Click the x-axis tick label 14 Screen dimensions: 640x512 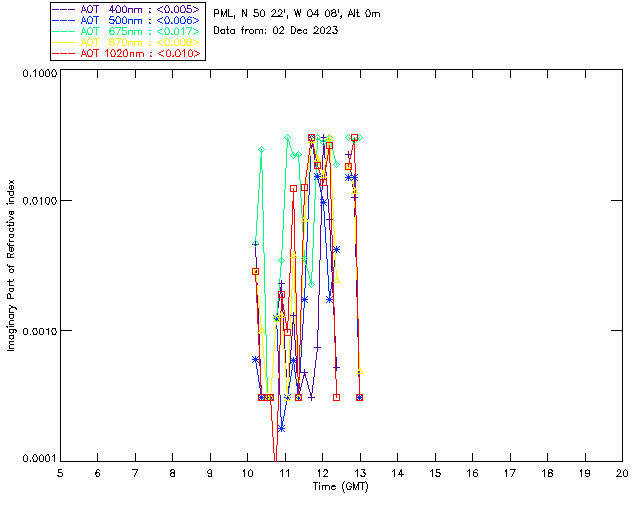[398, 473]
